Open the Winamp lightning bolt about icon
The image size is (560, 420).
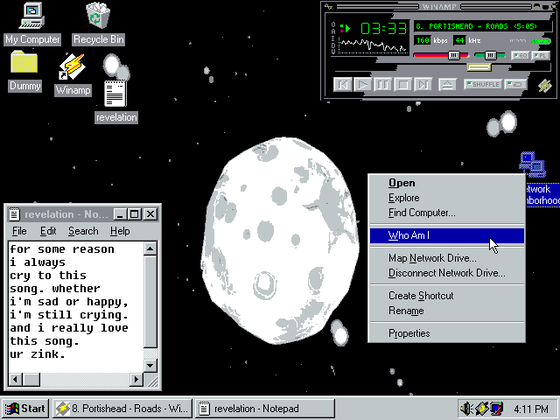[x=544, y=86]
